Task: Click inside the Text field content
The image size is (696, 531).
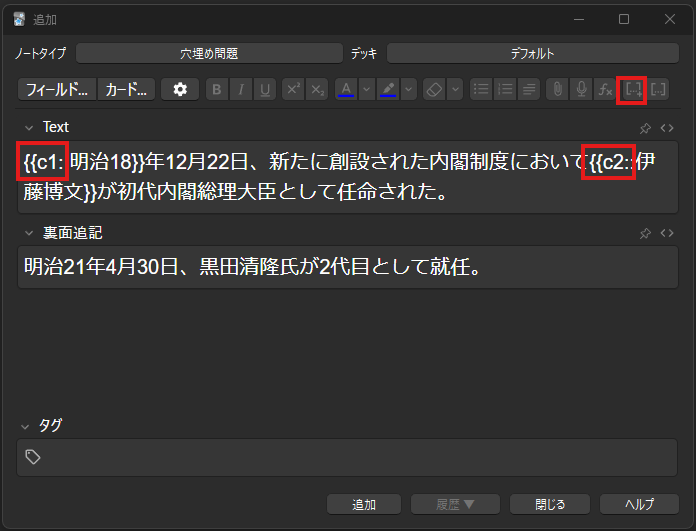Action: coord(348,177)
